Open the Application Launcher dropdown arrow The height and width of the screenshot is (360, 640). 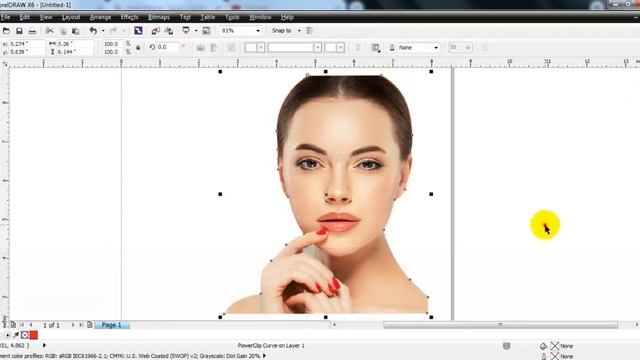click(x=196, y=31)
